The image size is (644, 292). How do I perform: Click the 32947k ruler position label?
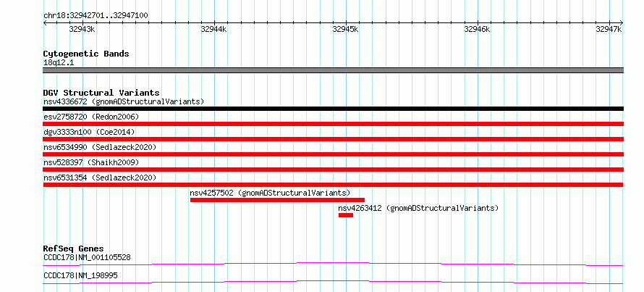609,29
